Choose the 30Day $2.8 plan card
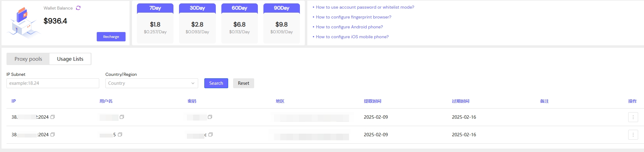The height and width of the screenshot is (152, 644). point(197,23)
